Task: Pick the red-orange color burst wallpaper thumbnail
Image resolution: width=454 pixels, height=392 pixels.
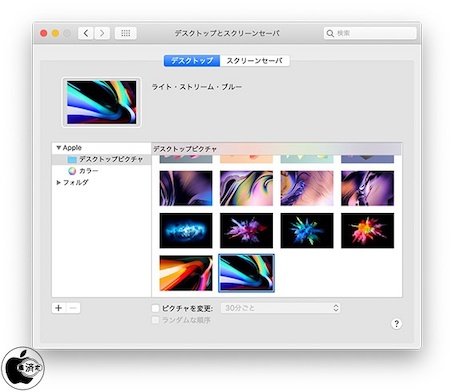Action: click(x=367, y=231)
